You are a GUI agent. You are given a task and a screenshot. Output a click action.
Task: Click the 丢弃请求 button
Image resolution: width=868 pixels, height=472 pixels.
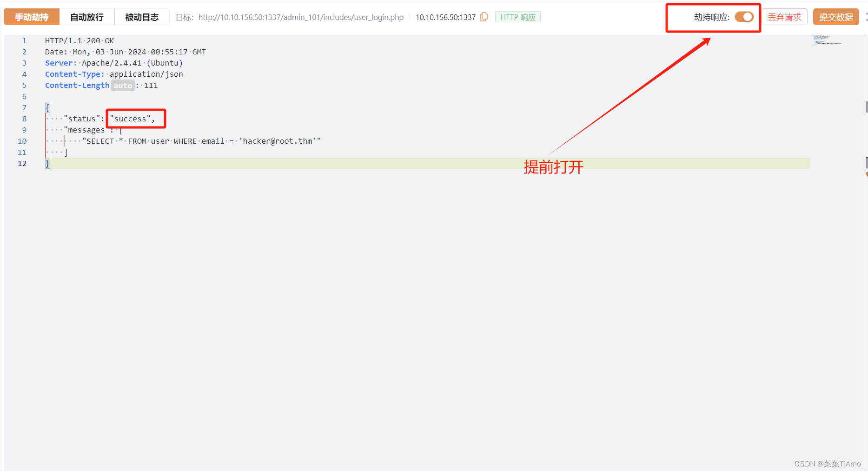pos(784,17)
